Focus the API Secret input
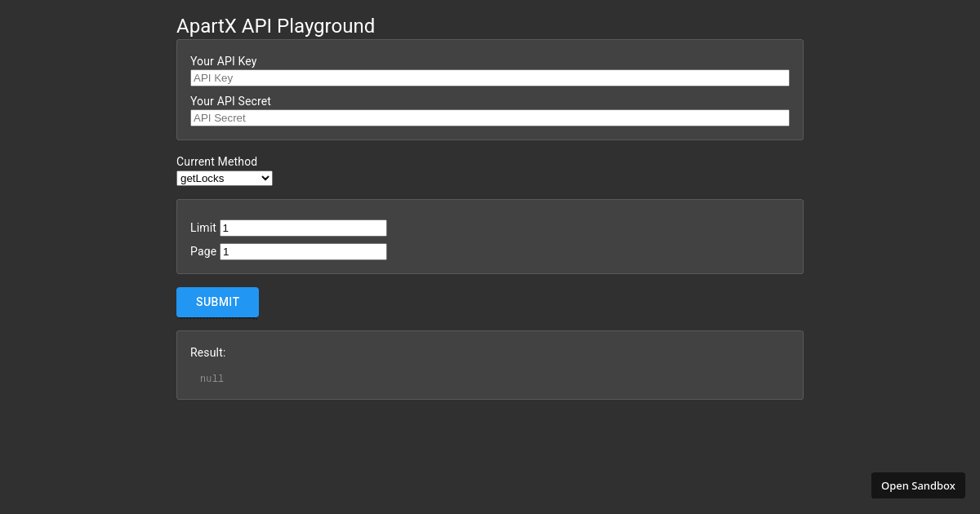The image size is (980, 514). (488, 117)
